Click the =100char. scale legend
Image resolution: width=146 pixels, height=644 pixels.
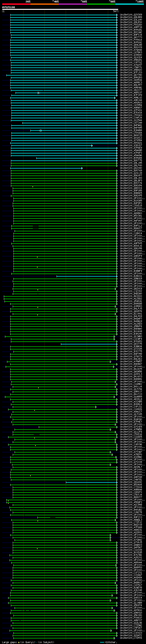pyautogui.click(x=111, y=642)
